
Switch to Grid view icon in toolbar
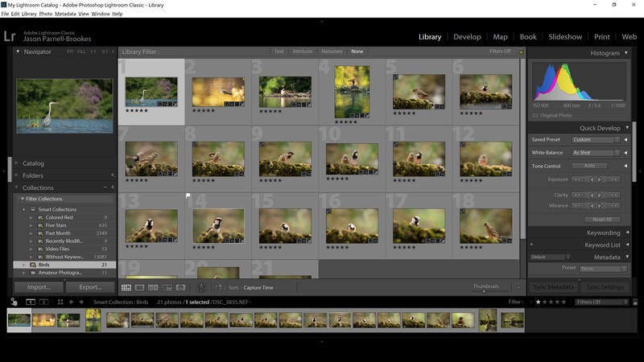pyautogui.click(x=126, y=288)
